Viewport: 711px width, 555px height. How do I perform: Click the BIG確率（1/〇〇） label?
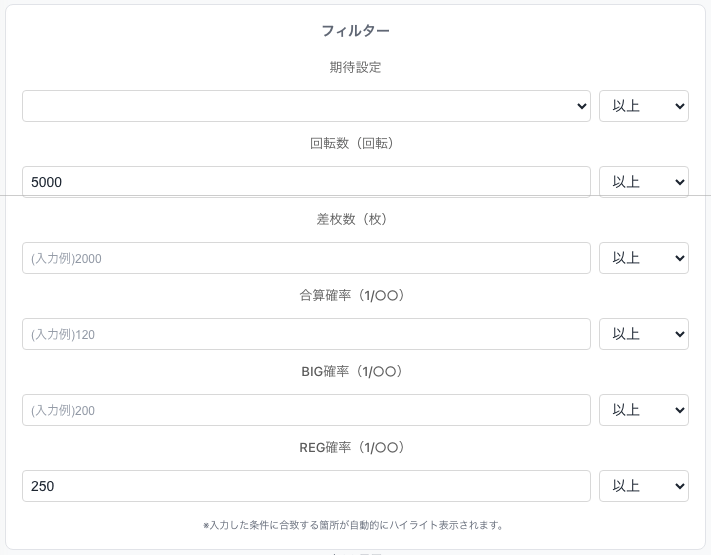click(x=355, y=372)
